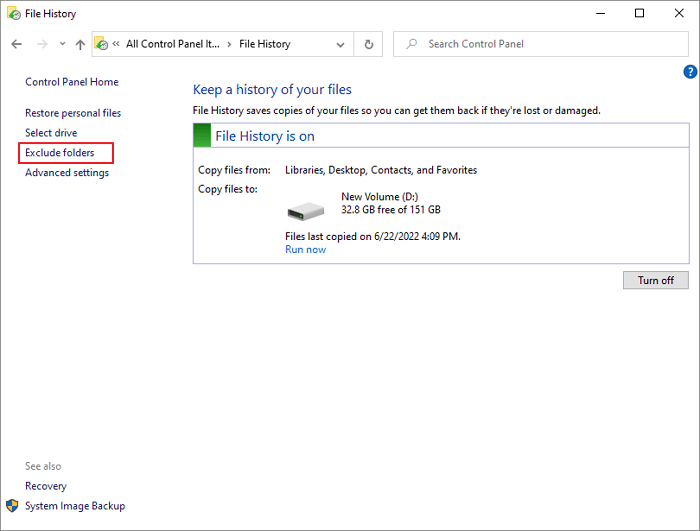Click the magnifier icon in search box
Screen dimensions: 700x531
(411, 44)
